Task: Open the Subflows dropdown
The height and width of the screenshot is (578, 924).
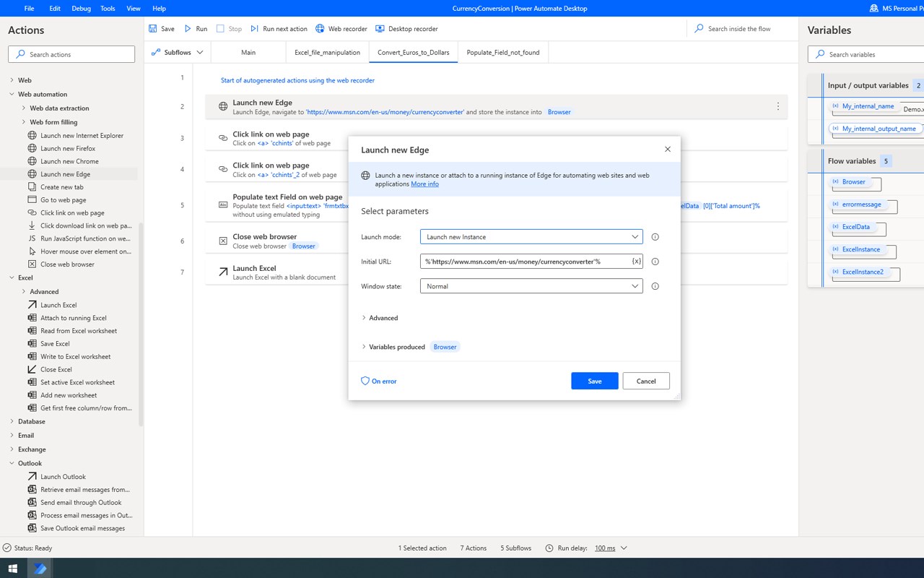Action: pos(178,52)
